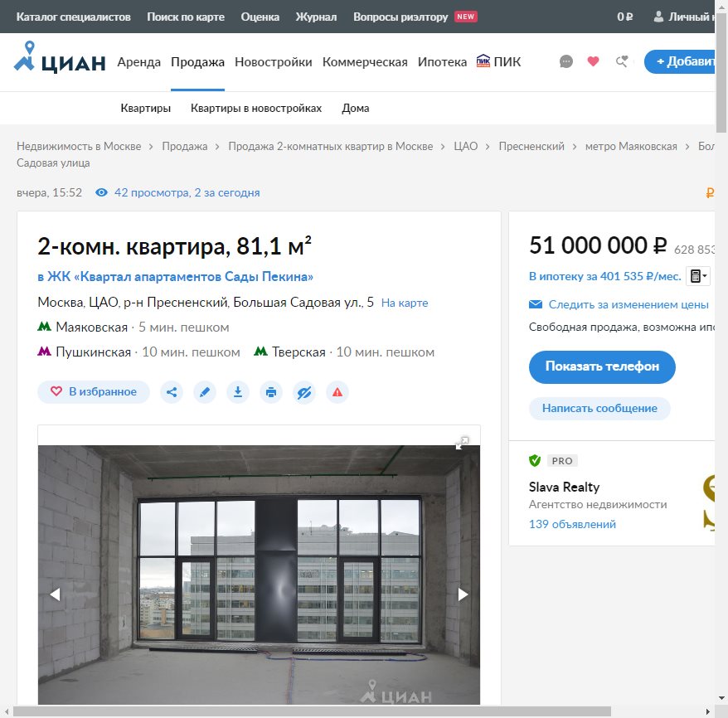This screenshot has width=728, height=718.
Task: Click the share icon under the listing
Action: click(172, 392)
